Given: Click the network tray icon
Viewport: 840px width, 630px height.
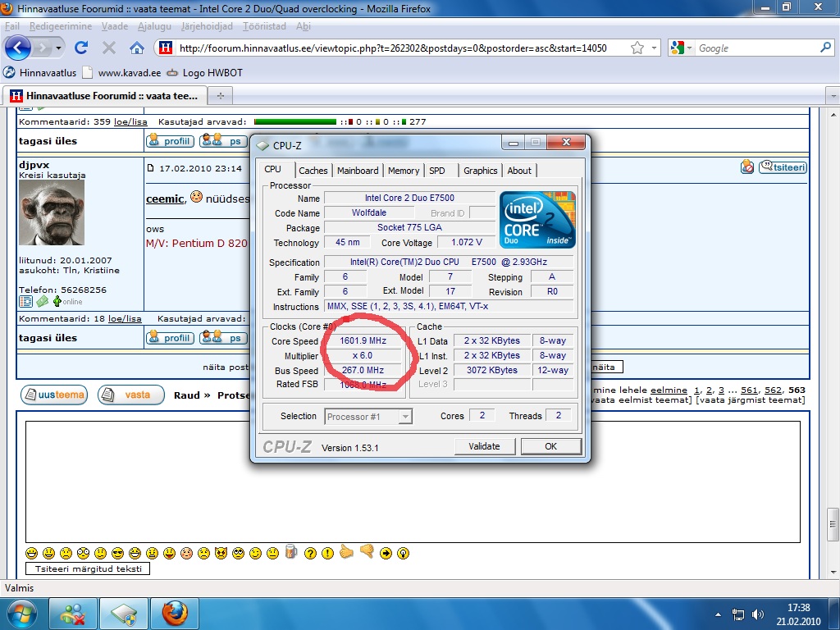Looking at the screenshot, I should point(738,614).
